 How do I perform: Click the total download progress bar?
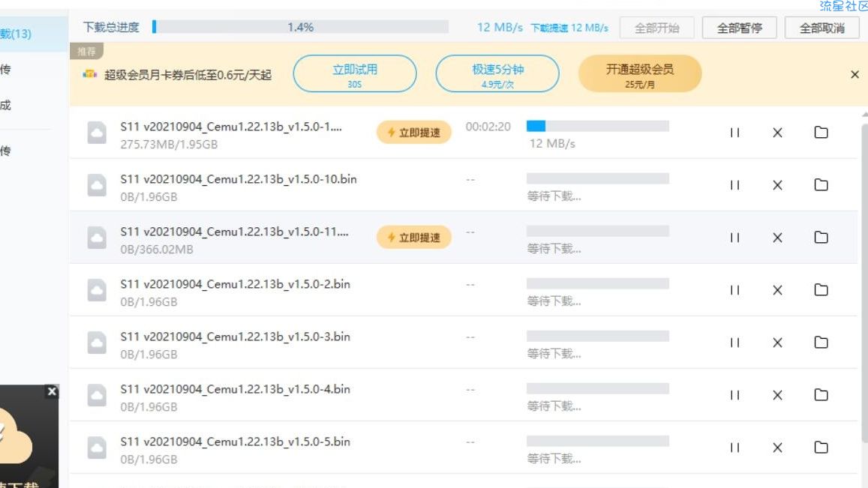pos(300,26)
